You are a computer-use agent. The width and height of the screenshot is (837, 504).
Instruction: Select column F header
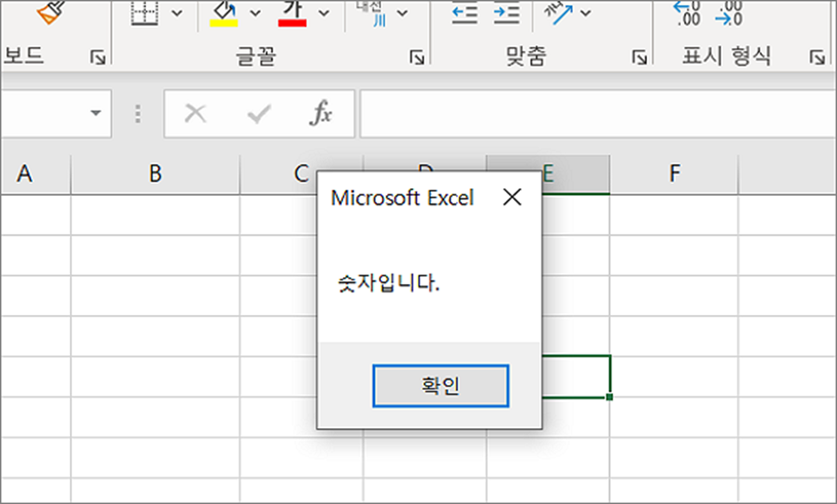pos(675,173)
